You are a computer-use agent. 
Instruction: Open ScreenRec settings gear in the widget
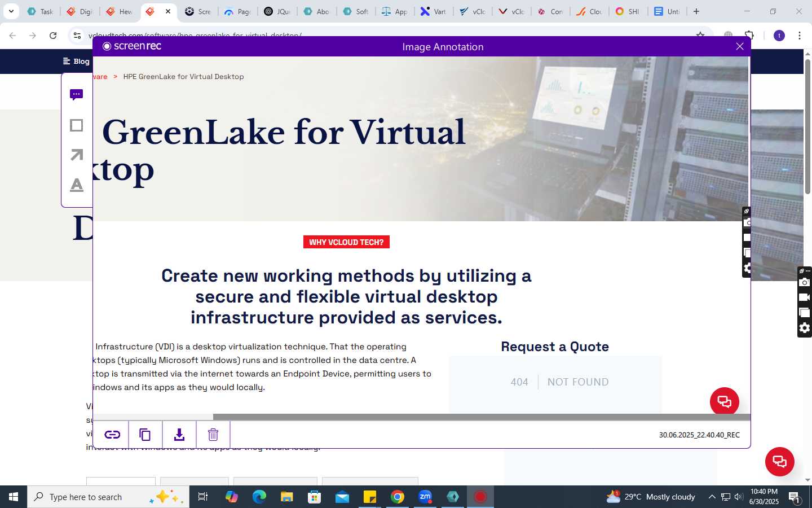pyautogui.click(x=805, y=328)
